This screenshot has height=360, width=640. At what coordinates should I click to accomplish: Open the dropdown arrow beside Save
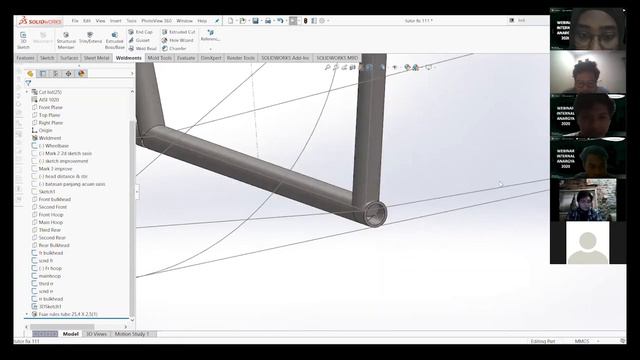[261, 21]
